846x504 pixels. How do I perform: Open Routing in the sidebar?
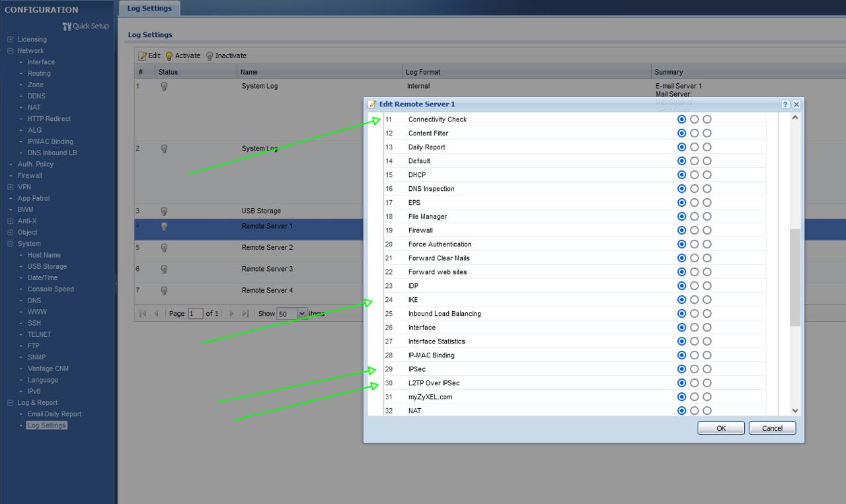pyautogui.click(x=39, y=73)
